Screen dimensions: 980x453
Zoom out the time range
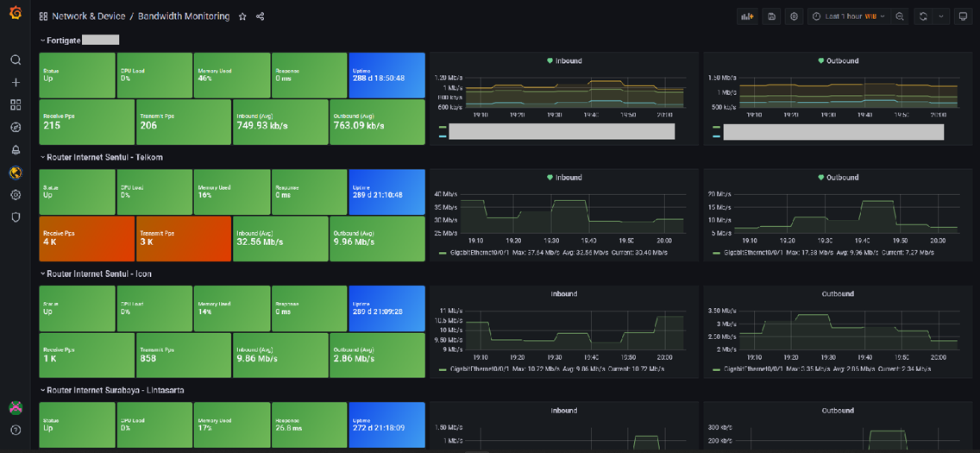900,17
